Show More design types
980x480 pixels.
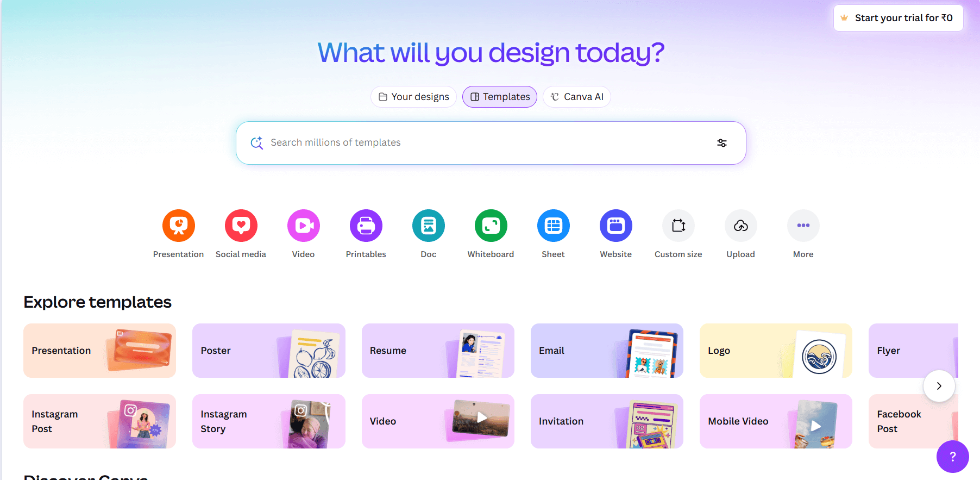[803, 226]
